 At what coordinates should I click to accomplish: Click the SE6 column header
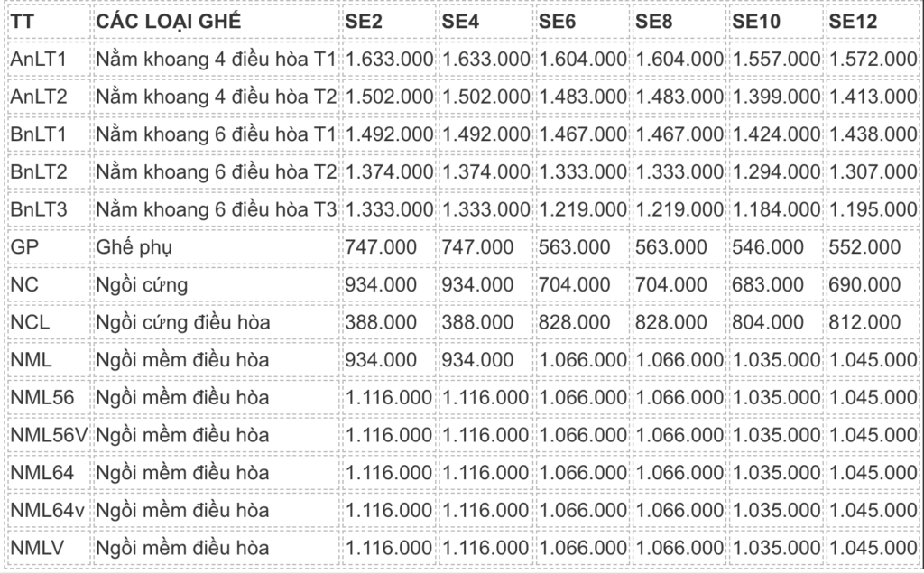pyautogui.click(x=558, y=22)
